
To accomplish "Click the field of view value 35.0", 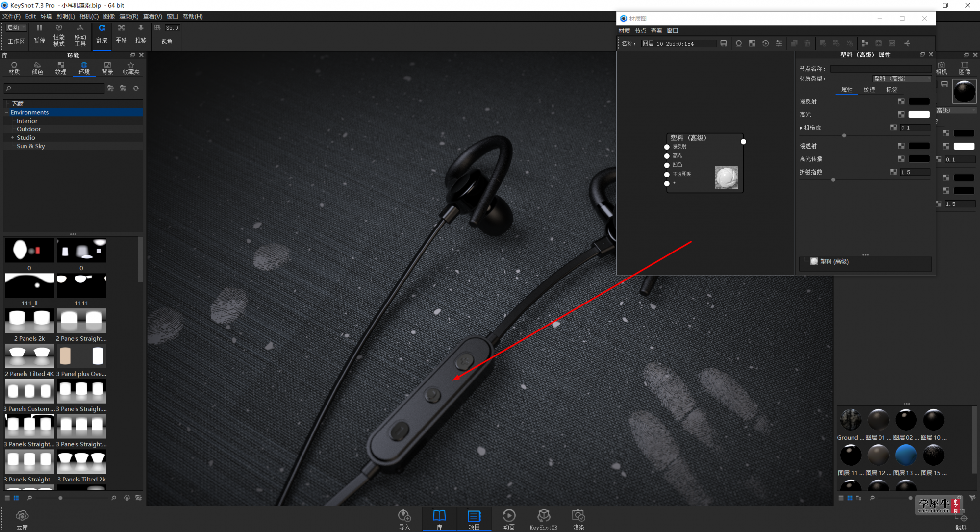I will (172, 28).
